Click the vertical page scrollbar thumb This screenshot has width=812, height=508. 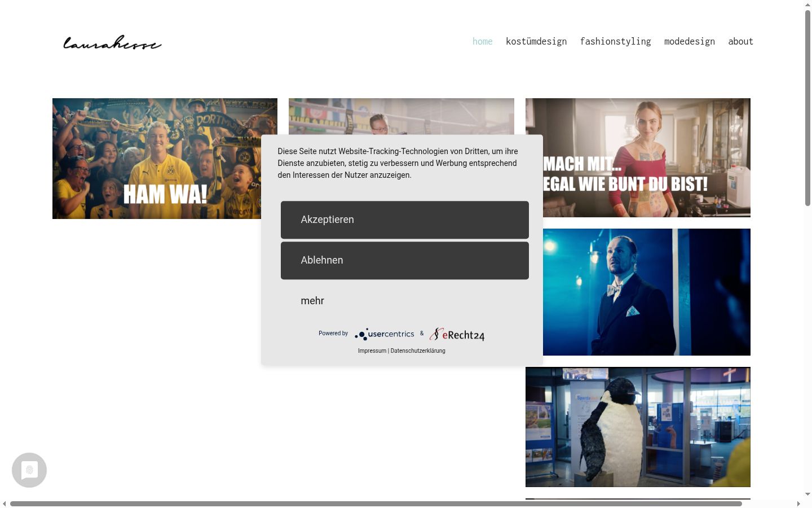click(807, 107)
